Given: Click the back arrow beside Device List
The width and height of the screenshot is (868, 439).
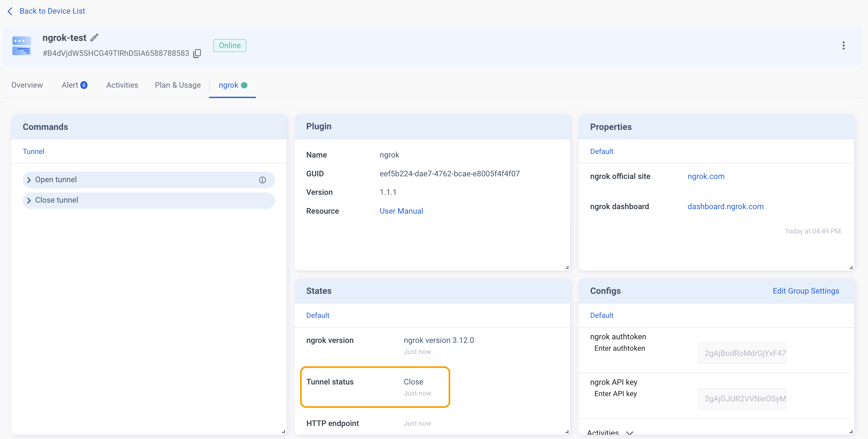Looking at the screenshot, I should [x=10, y=11].
